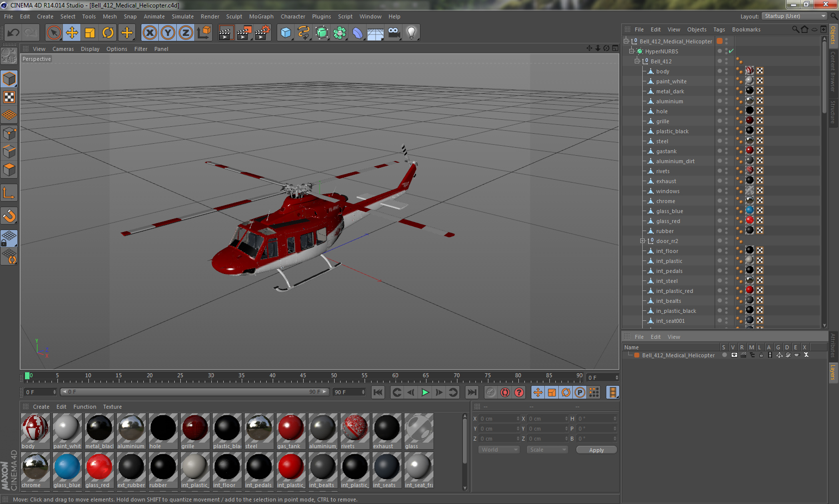Open the spline tools icon

click(x=304, y=33)
